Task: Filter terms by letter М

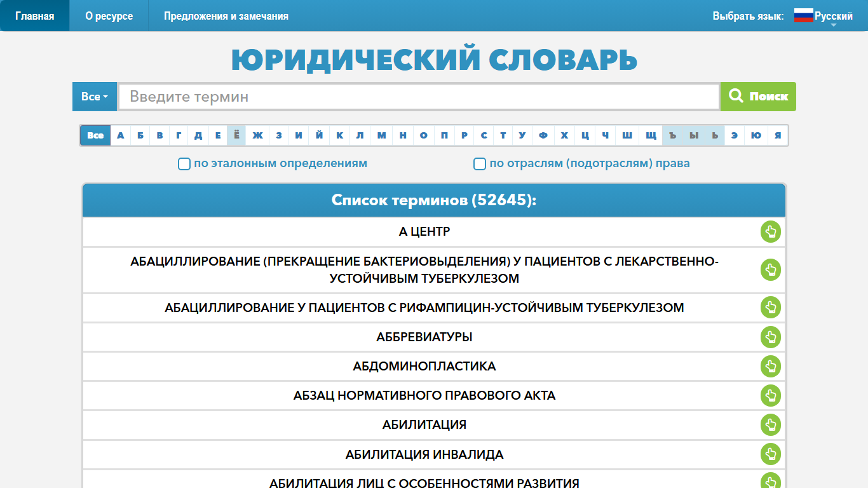Action: click(381, 135)
